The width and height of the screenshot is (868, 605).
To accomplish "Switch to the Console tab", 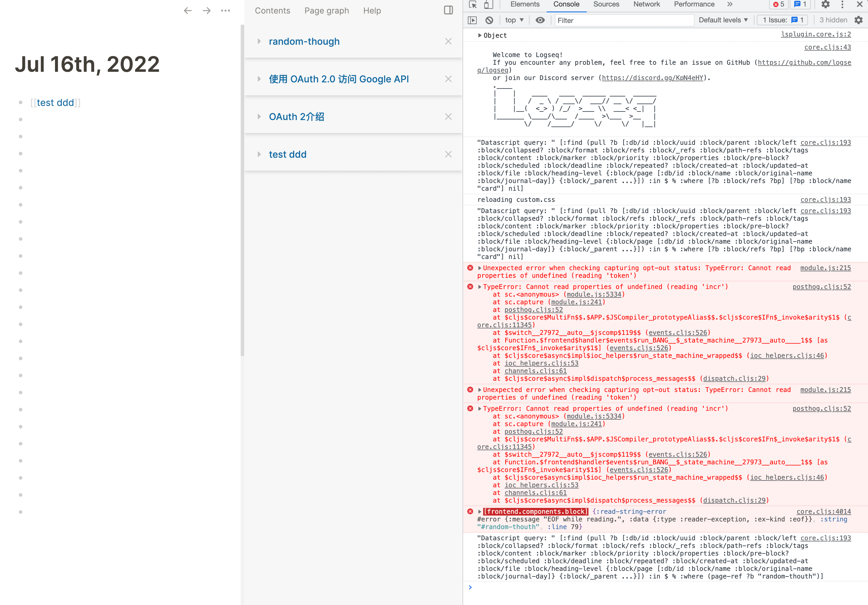I will tap(566, 4).
